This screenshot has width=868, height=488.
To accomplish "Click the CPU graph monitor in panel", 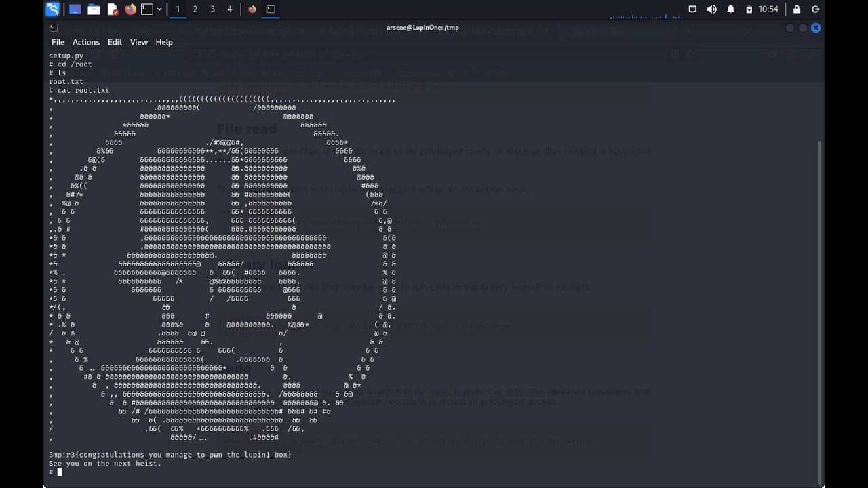I will [x=644, y=9].
